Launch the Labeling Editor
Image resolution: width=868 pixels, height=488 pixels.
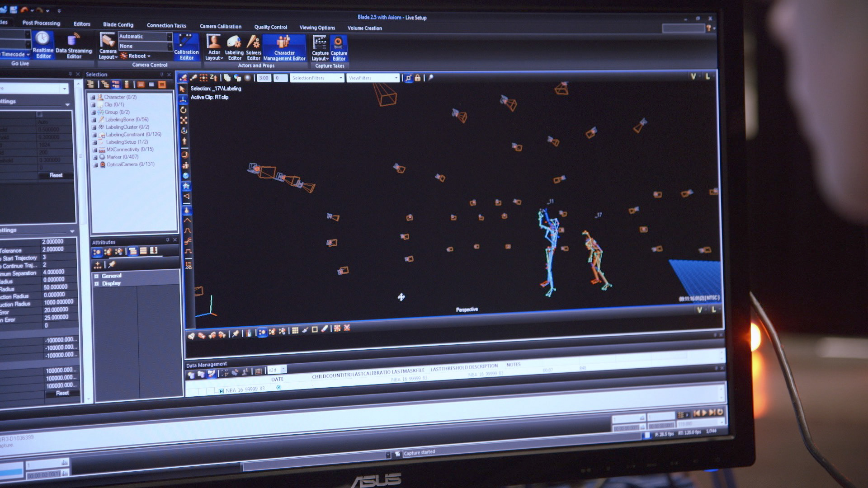tap(234, 47)
